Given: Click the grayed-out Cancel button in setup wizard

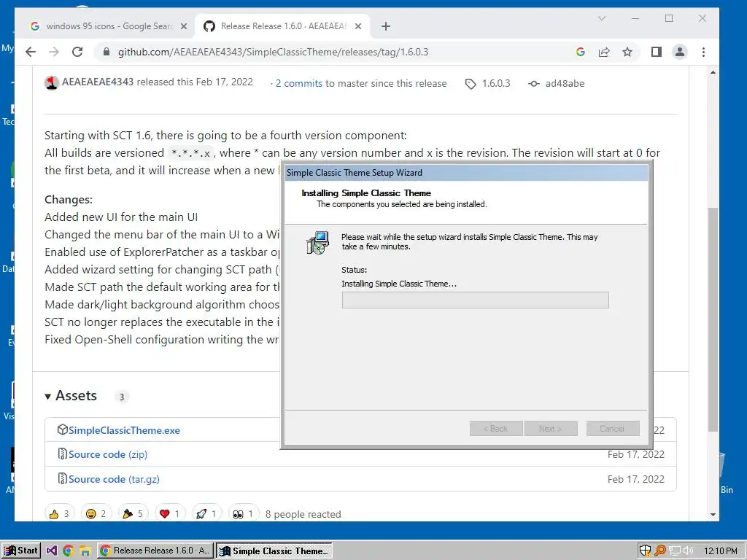Looking at the screenshot, I should (x=613, y=429).
